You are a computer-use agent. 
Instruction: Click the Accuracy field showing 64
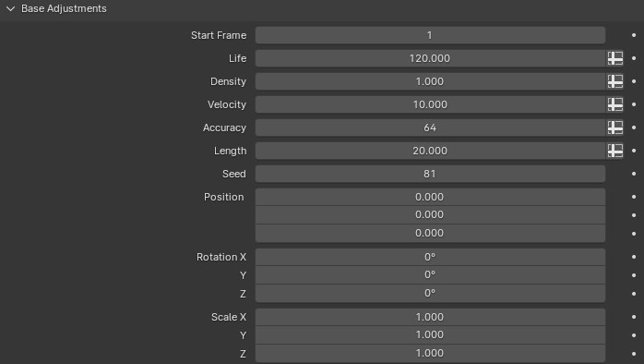pyautogui.click(x=430, y=127)
